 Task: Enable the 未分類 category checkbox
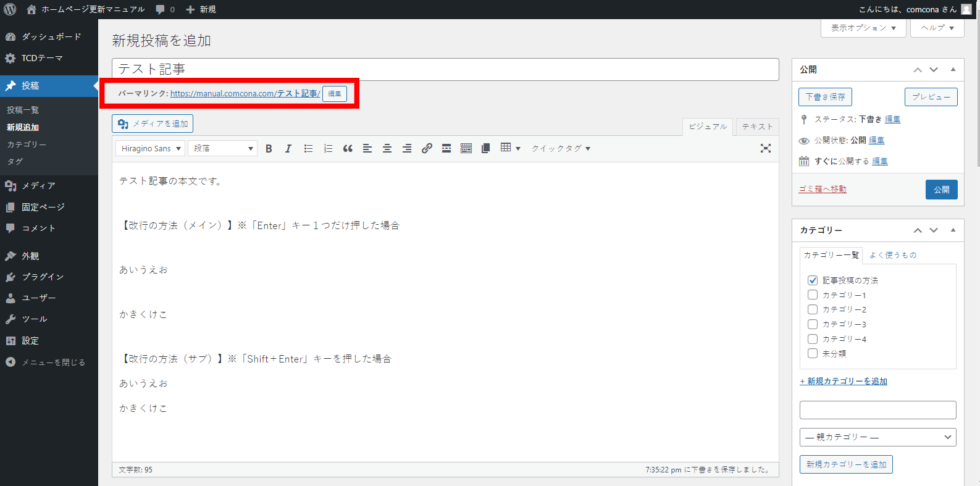pyautogui.click(x=813, y=354)
